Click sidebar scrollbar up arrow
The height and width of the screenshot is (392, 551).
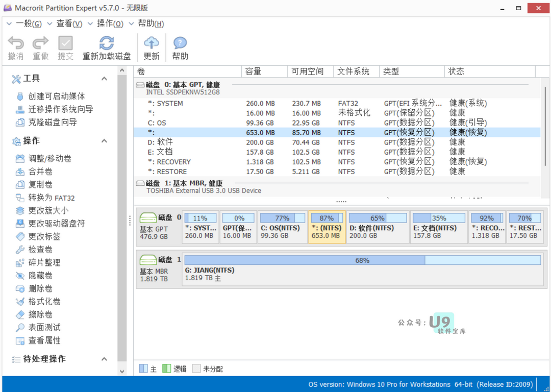click(122, 70)
